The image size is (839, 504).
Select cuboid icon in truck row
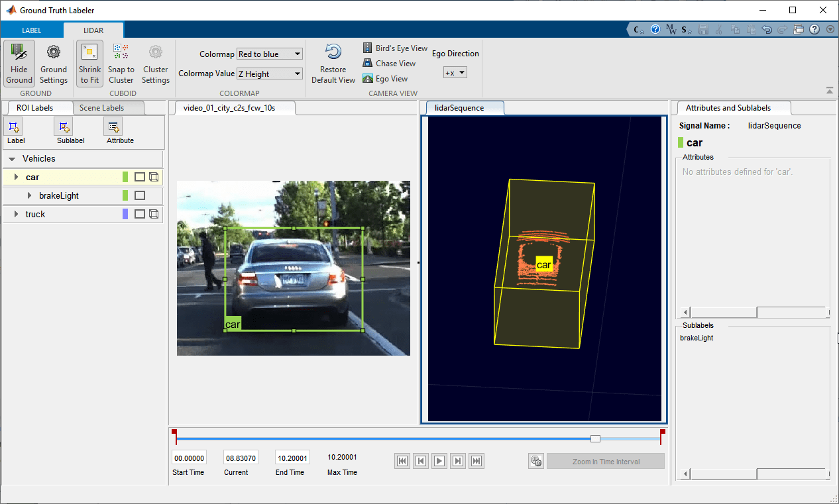click(154, 214)
